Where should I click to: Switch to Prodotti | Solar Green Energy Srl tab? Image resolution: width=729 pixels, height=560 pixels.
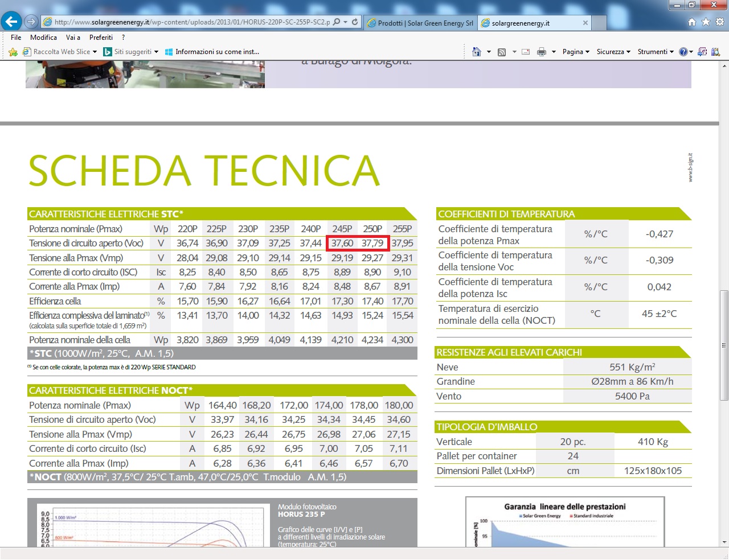pyautogui.click(x=420, y=23)
